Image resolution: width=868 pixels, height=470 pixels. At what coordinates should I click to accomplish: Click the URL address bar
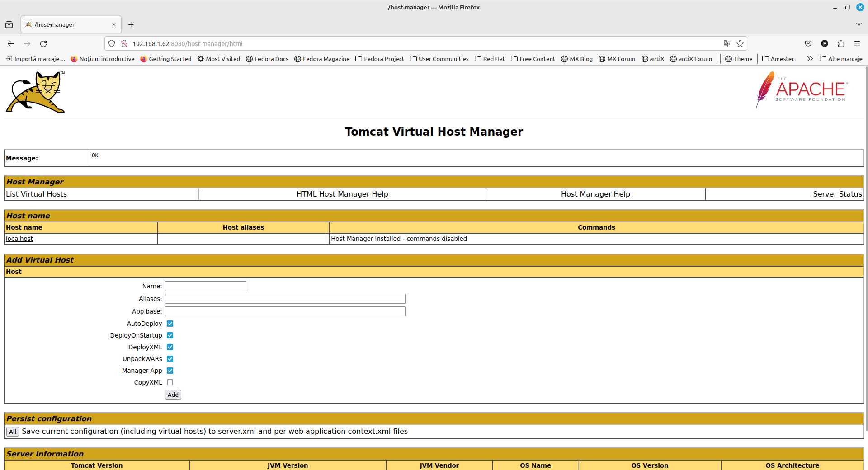tap(425, 44)
